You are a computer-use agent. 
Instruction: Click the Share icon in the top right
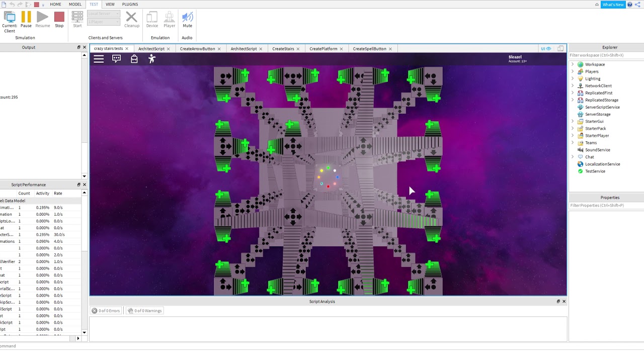click(637, 5)
